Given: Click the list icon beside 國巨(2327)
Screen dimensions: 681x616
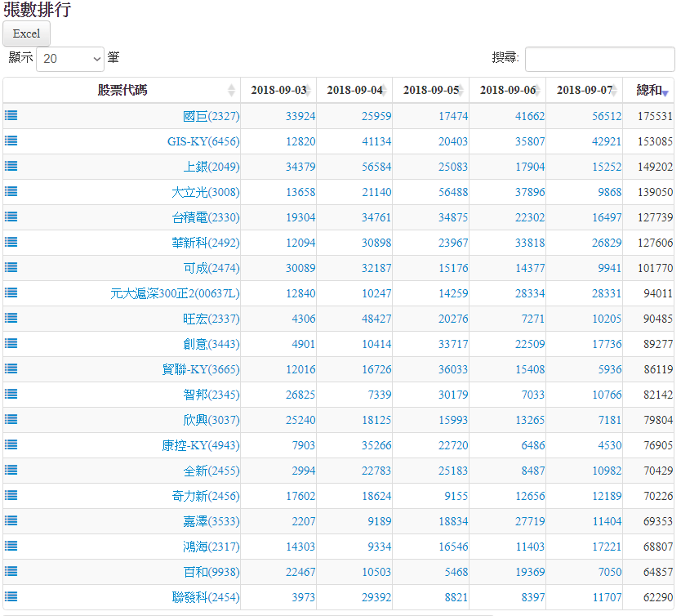Looking at the screenshot, I should click(x=11, y=115).
